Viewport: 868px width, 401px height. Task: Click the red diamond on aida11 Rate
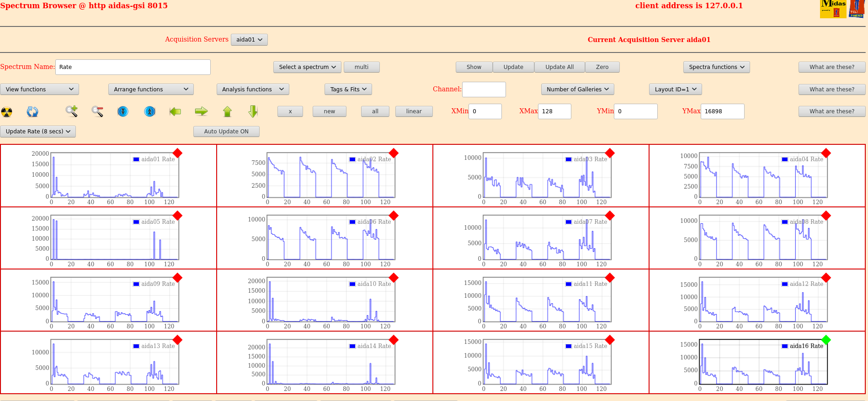(610, 278)
